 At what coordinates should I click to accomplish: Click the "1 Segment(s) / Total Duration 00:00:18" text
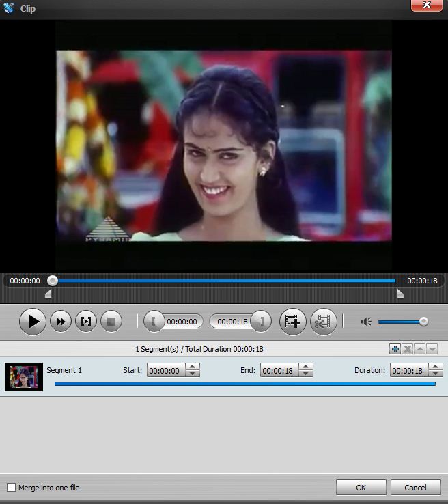click(199, 349)
